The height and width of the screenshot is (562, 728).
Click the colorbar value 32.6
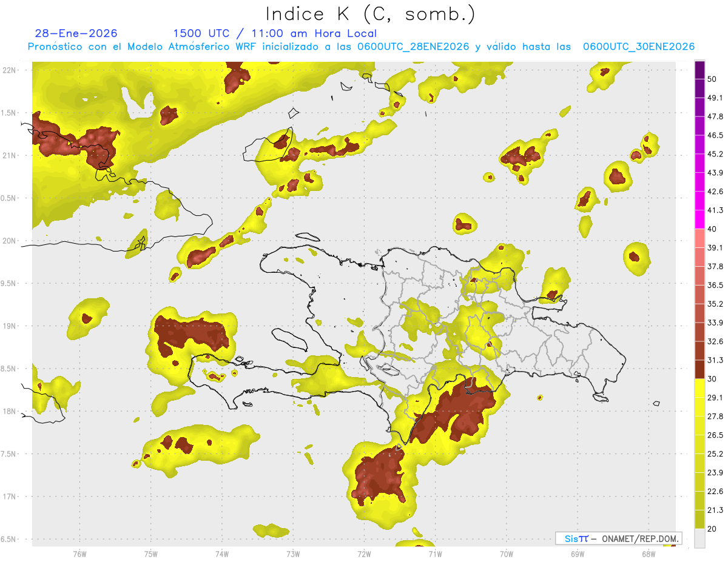point(715,341)
